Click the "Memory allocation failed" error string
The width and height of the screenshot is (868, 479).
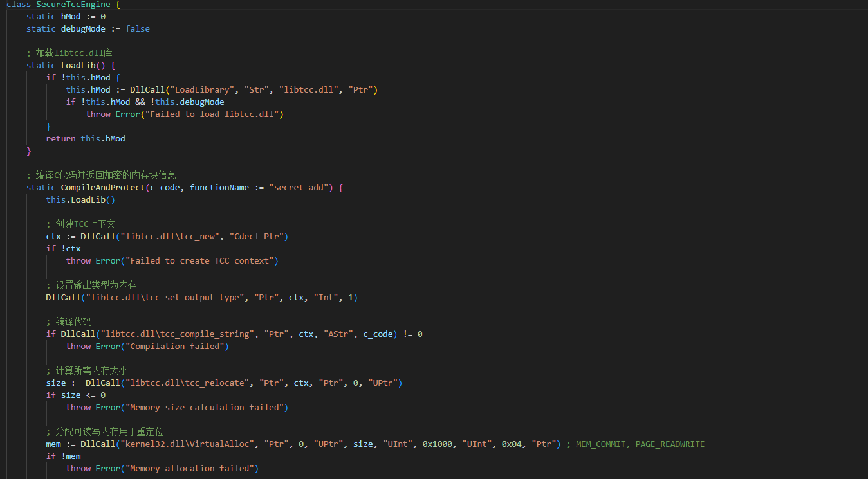(x=190, y=469)
